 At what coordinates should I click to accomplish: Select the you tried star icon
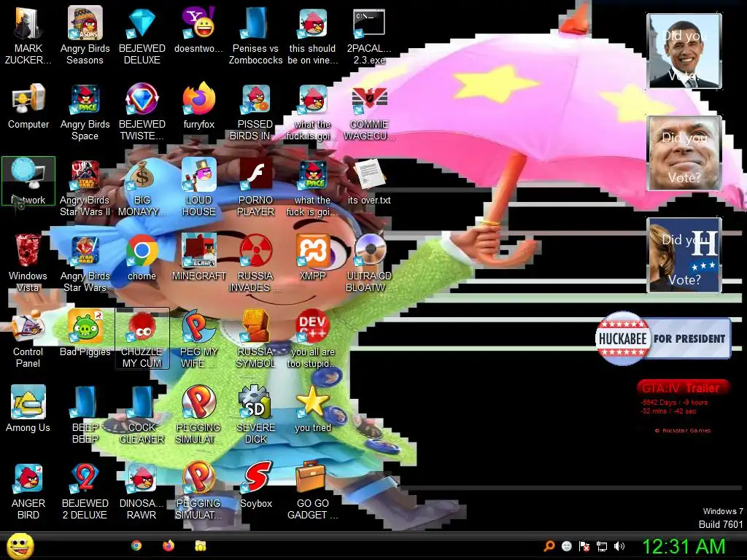pos(312,408)
